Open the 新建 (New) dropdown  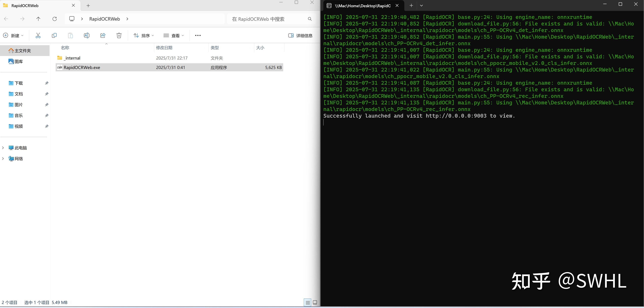13,36
